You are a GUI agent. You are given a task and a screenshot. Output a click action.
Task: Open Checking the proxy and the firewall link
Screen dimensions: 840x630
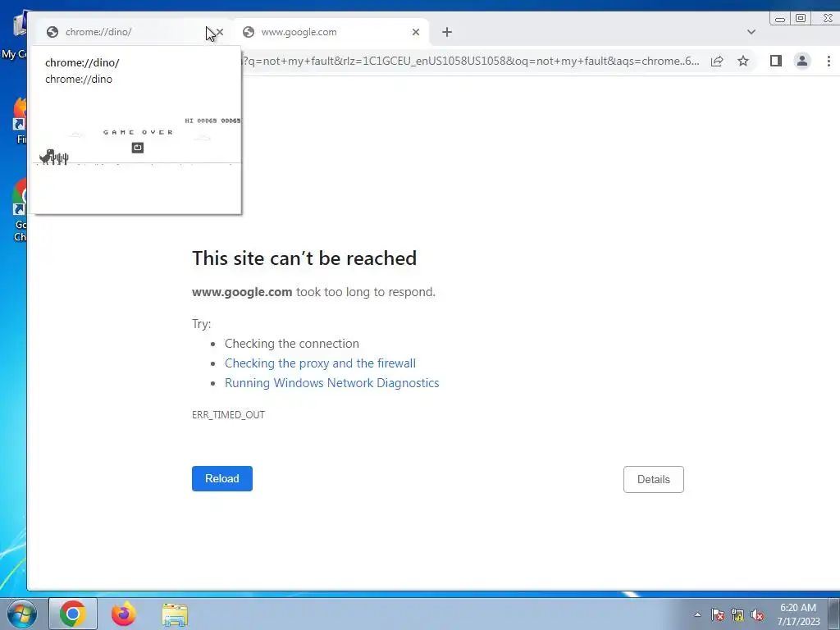point(321,363)
